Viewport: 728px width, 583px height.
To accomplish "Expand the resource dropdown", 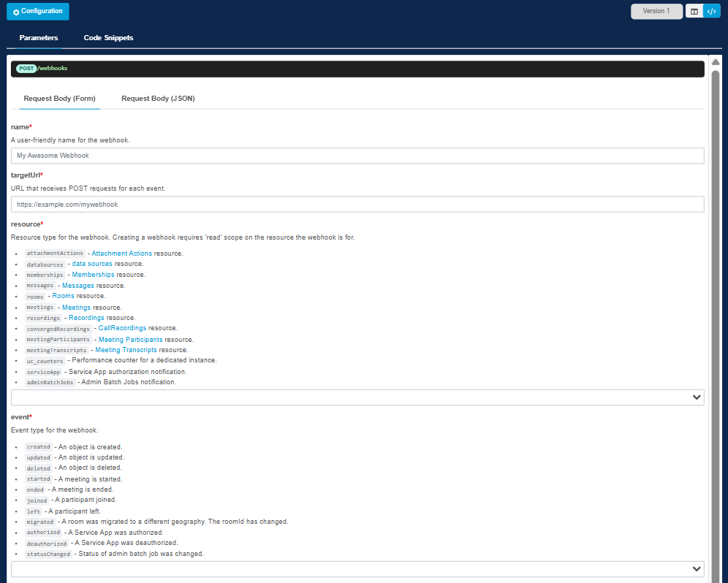I will coord(357,397).
